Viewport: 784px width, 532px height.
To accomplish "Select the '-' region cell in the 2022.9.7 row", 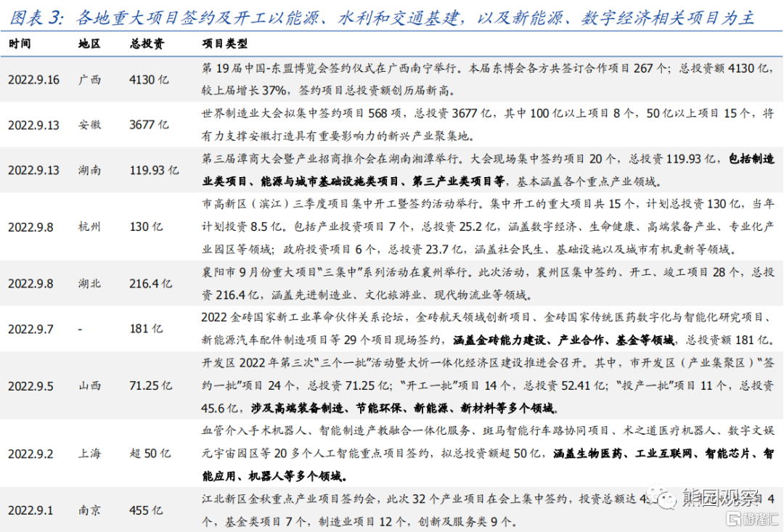I will (x=81, y=329).
